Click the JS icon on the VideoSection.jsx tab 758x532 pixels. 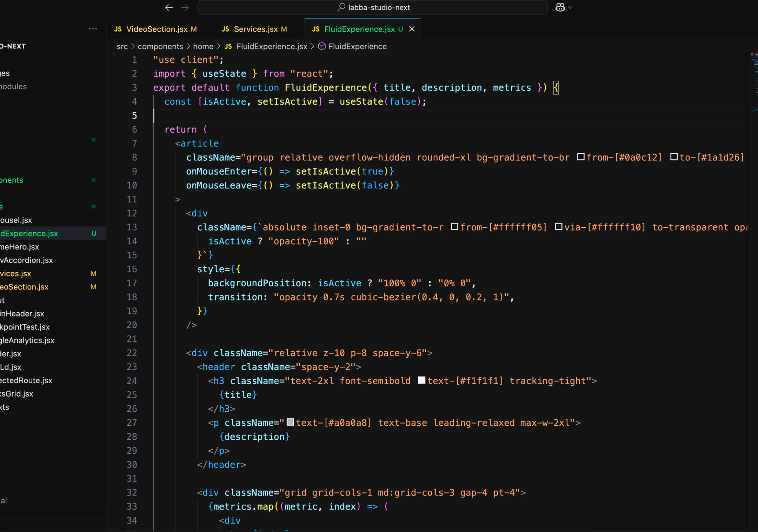(118, 29)
